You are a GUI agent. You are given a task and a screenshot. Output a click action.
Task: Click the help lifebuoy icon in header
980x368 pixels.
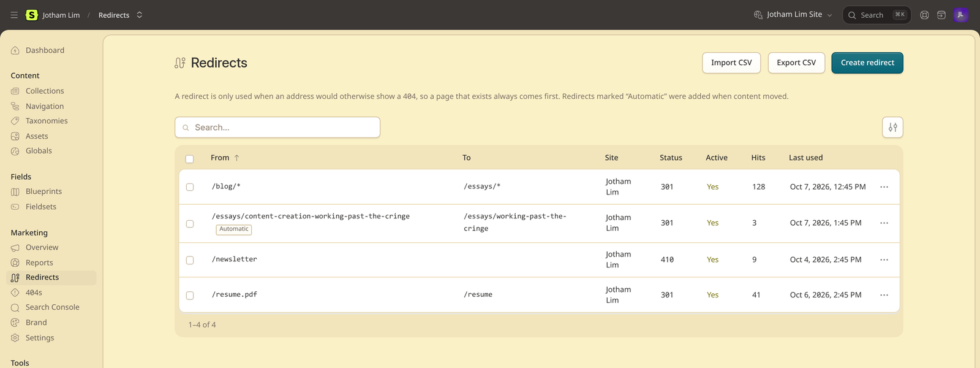pos(924,15)
